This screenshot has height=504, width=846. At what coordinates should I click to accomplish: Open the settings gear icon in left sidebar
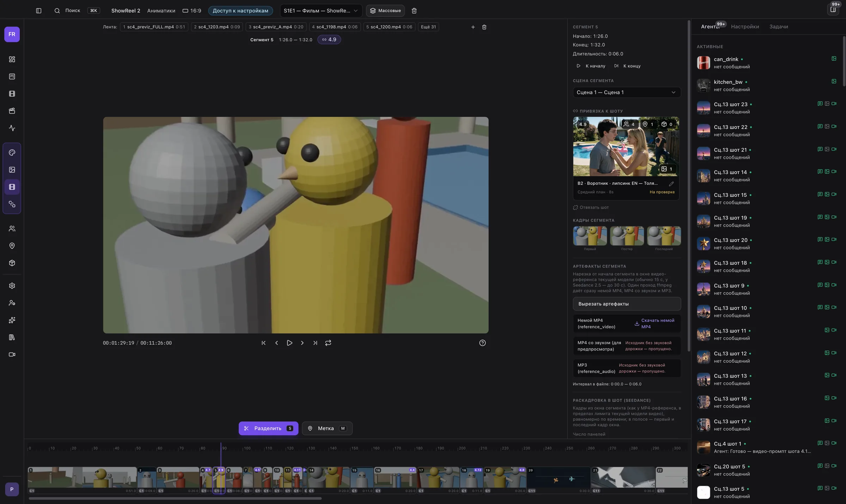(12, 286)
